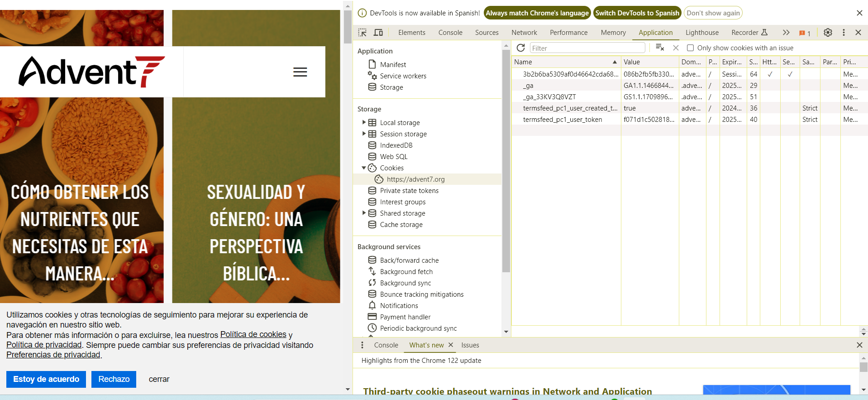Image resolution: width=868 pixels, height=400 pixels.
Task: Open the Política de cookies link
Action: point(253,334)
